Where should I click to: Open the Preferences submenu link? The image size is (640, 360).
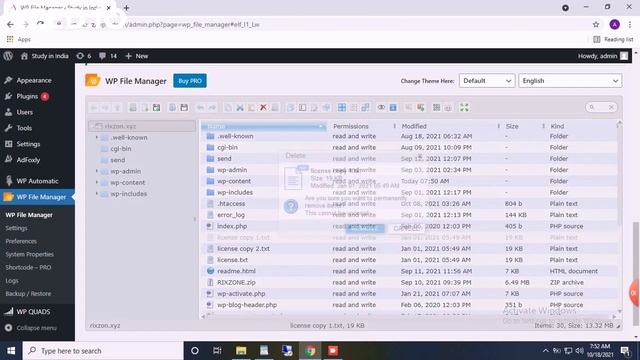pos(21,241)
